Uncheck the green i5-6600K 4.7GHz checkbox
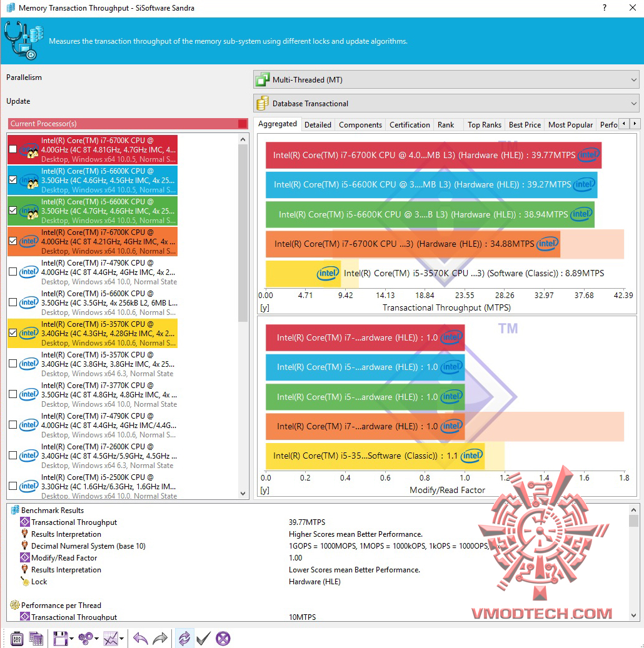Viewport: 644px width, 648px height. click(x=13, y=211)
